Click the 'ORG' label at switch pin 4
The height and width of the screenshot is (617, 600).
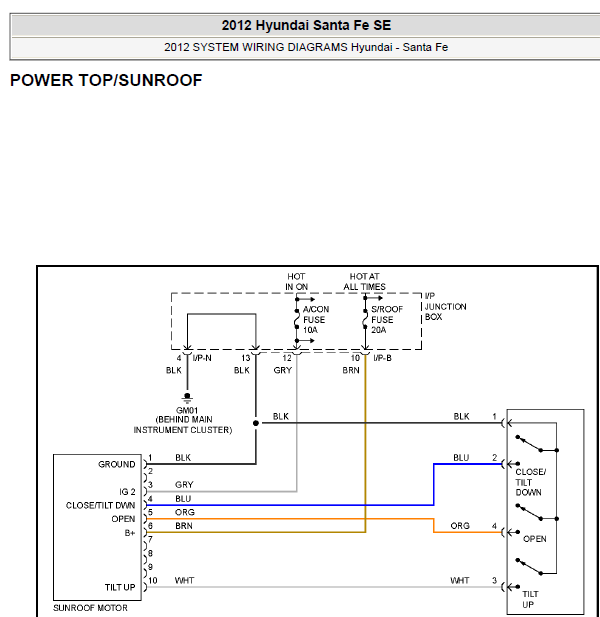(x=460, y=526)
